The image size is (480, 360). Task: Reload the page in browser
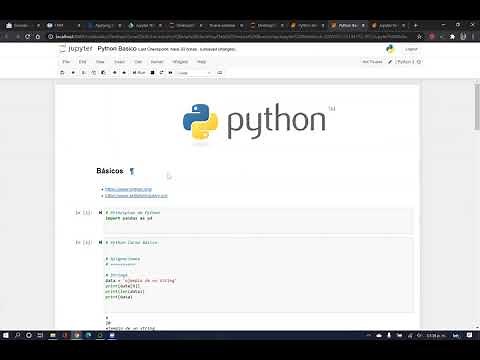tap(28, 36)
